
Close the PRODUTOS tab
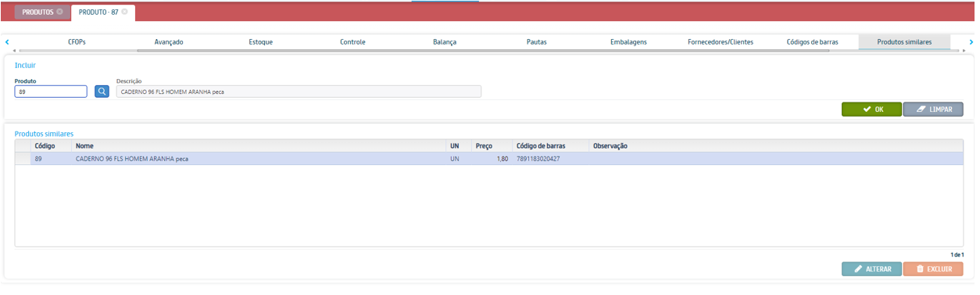coord(59,13)
